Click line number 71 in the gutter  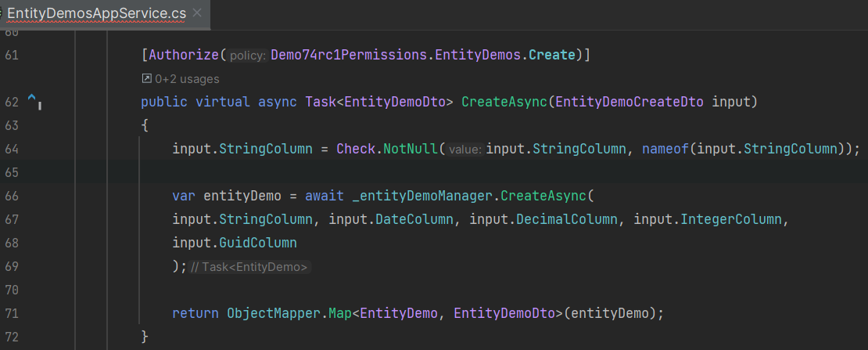[x=12, y=313]
